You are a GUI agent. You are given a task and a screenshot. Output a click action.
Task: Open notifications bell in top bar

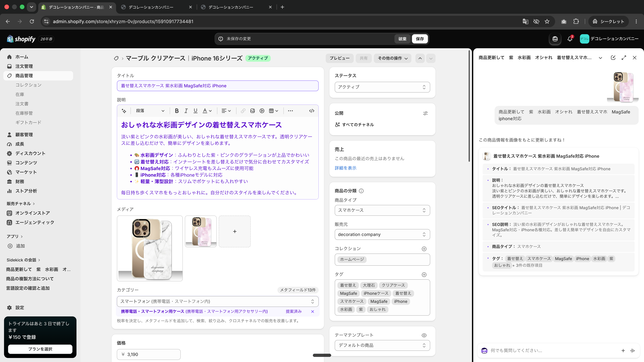pyautogui.click(x=570, y=39)
